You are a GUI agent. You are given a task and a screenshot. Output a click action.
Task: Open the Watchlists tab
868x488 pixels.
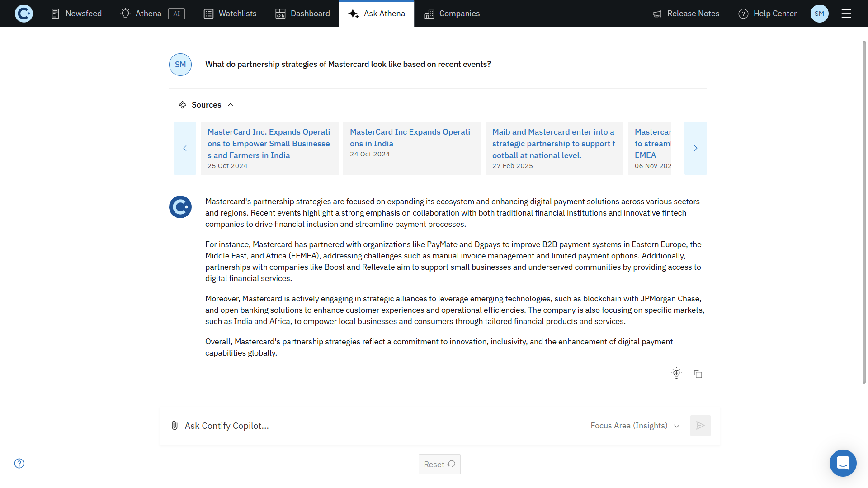tap(230, 14)
